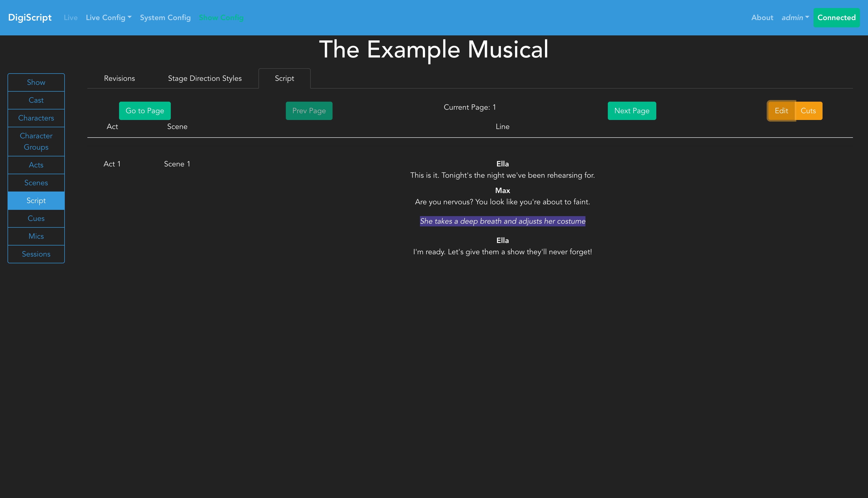868x498 pixels.
Task: Select Cues in the sidebar
Action: pos(36,218)
